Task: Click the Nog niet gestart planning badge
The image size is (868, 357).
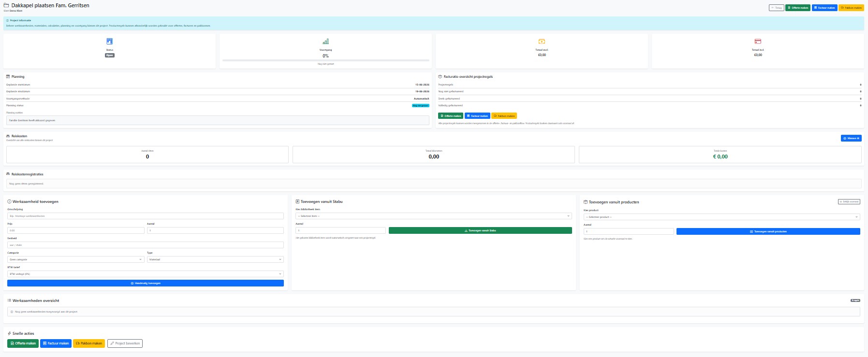Action: point(421,105)
